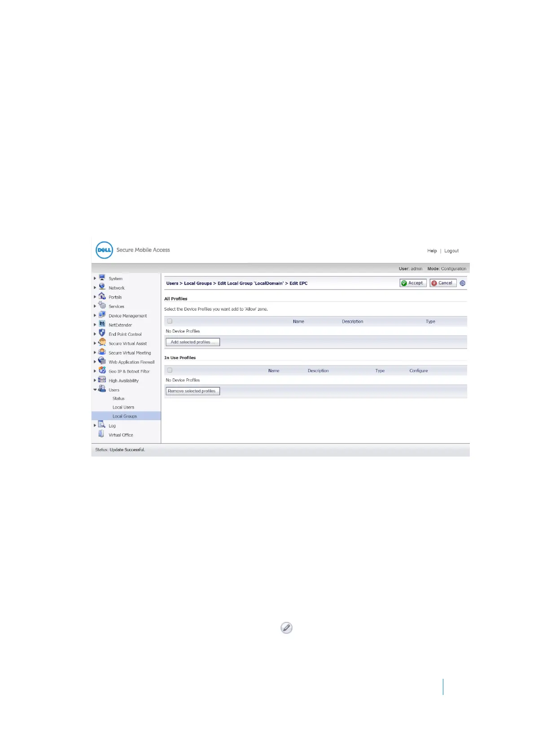Expand the Services menu arrow
This screenshot has width=534, height=756.
tap(95, 306)
